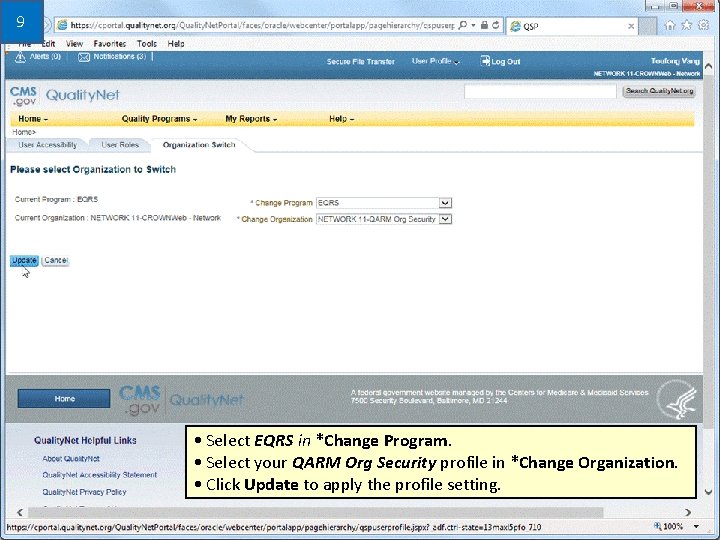Open the Notifications envelope icon

[x=84, y=57]
